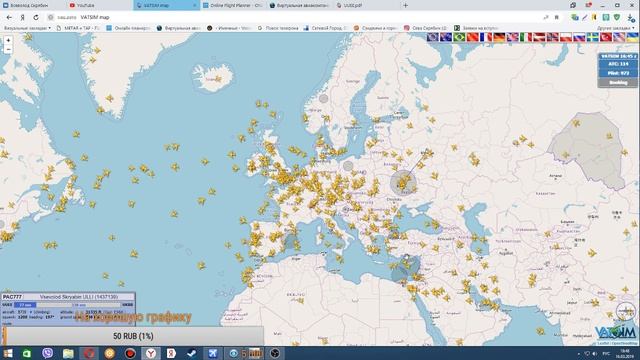
Task: Open the Онлайн планировщик bookmark
Action: pos(128,28)
